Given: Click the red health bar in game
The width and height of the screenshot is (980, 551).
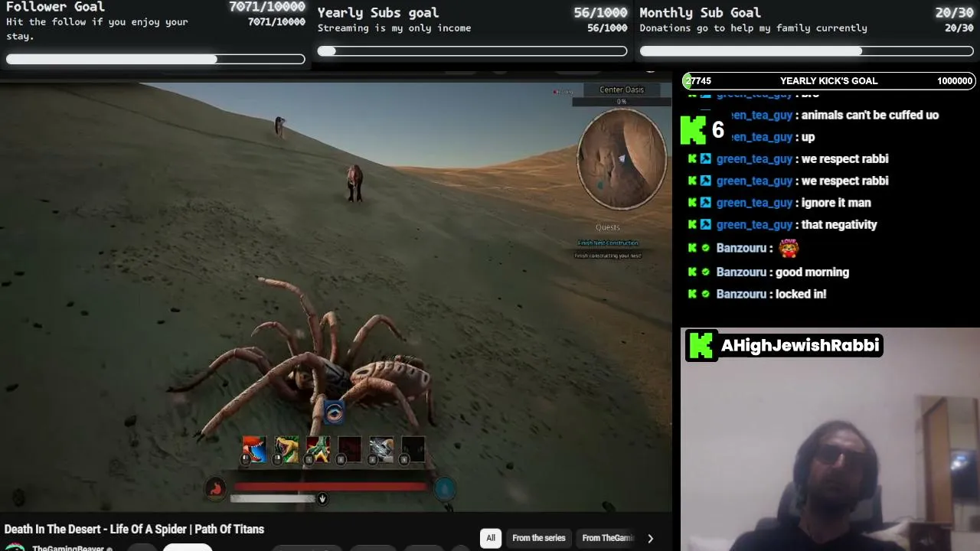Looking at the screenshot, I should point(330,486).
